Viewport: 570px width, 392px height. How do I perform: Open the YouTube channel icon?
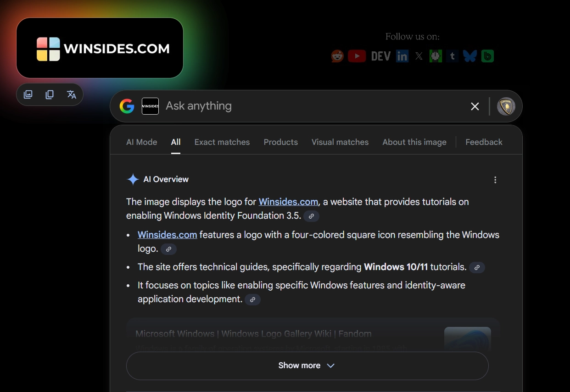(x=357, y=55)
